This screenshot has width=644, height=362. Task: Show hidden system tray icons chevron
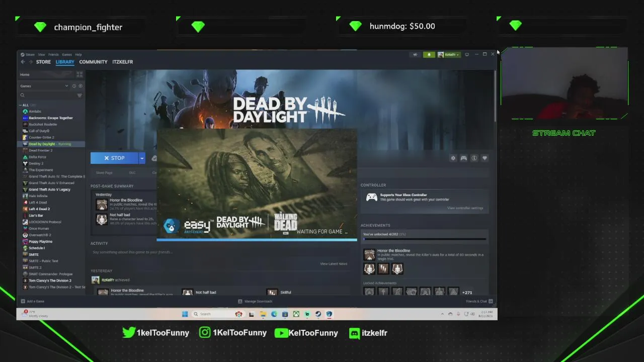(x=443, y=314)
